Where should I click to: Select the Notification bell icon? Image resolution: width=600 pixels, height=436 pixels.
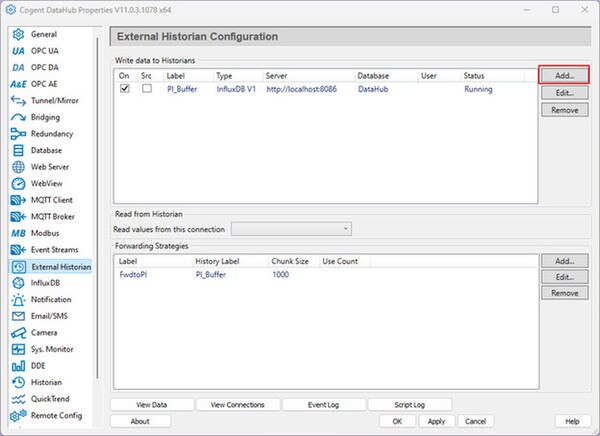(x=18, y=300)
